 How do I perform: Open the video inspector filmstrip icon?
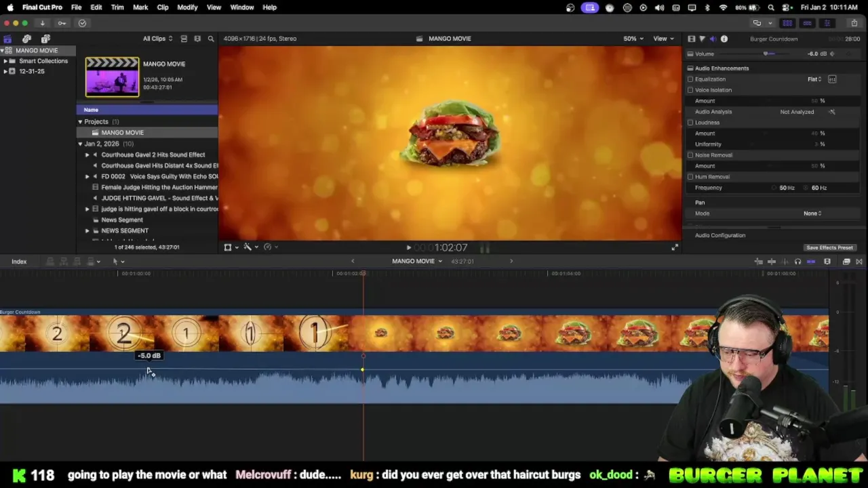(x=691, y=39)
